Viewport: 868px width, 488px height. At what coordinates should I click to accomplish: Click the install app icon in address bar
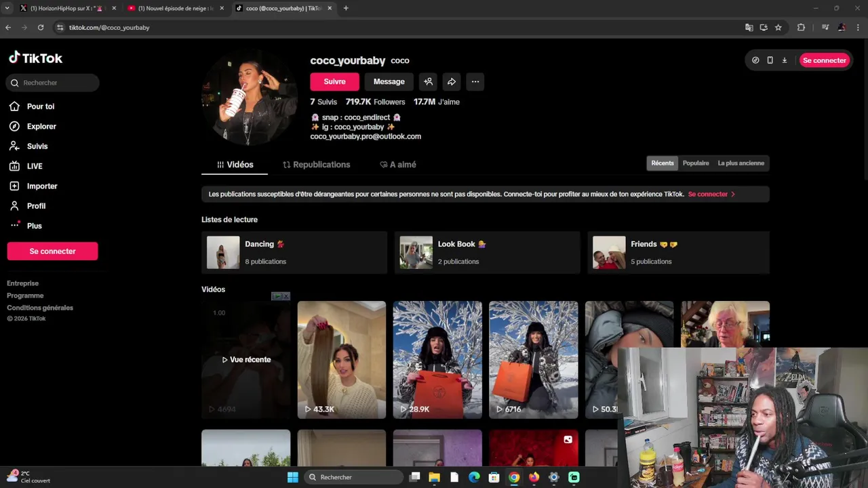point(764,27)
